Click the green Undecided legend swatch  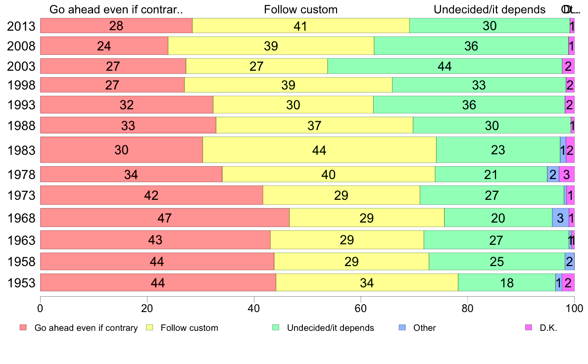(276, 327)
